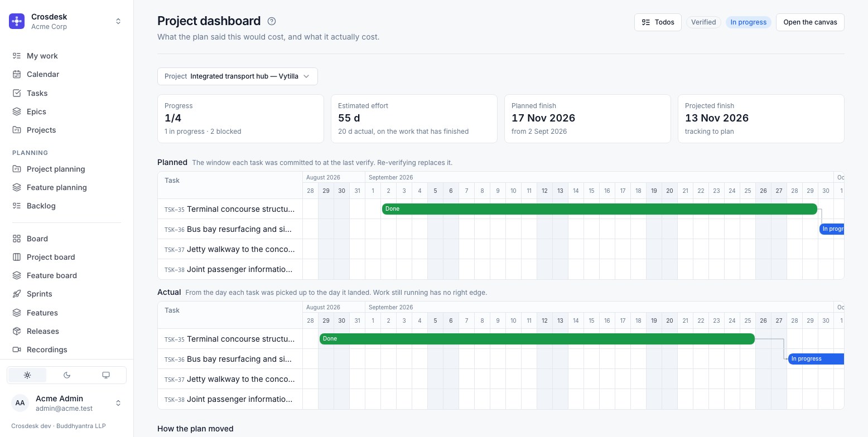Click the green Done bar in Planned chart
Image resolution: width=868 pixels, height=437 pixels.
tap(600, 209)
